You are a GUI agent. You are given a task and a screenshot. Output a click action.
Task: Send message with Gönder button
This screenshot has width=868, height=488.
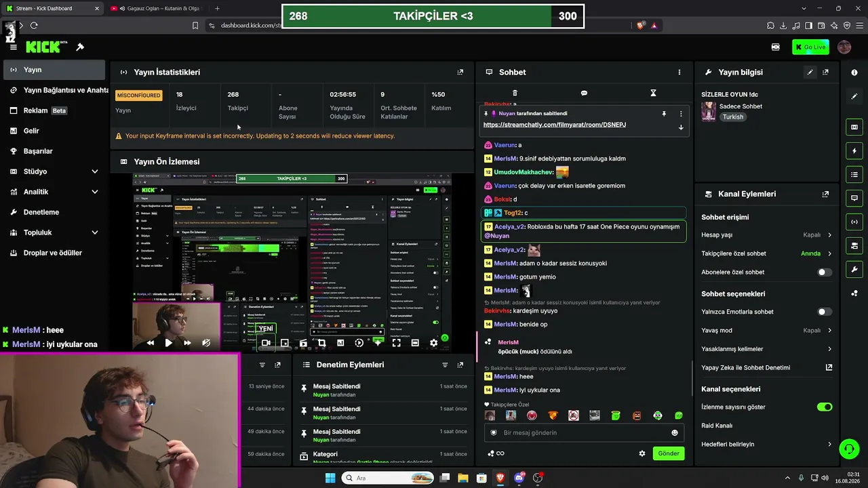(x=668, y=453)
